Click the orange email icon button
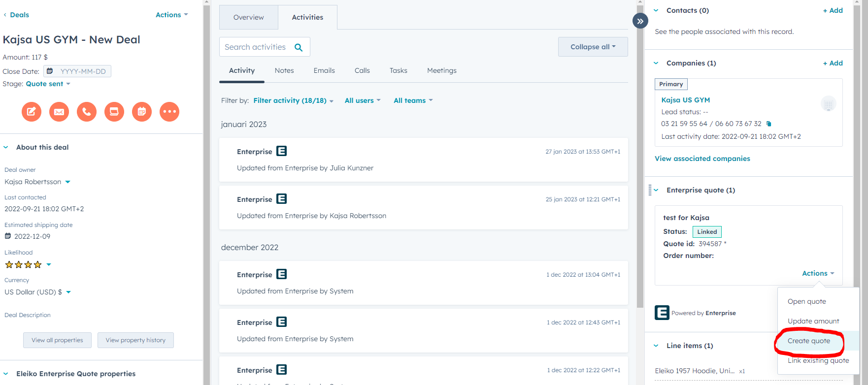Viewport: 868px width, 385px height. [x=59, y=112]
